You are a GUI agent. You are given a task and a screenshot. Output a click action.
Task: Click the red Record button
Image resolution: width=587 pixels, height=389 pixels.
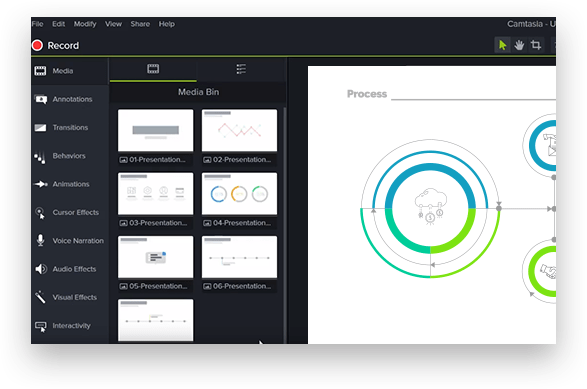(x=55, y=46)
